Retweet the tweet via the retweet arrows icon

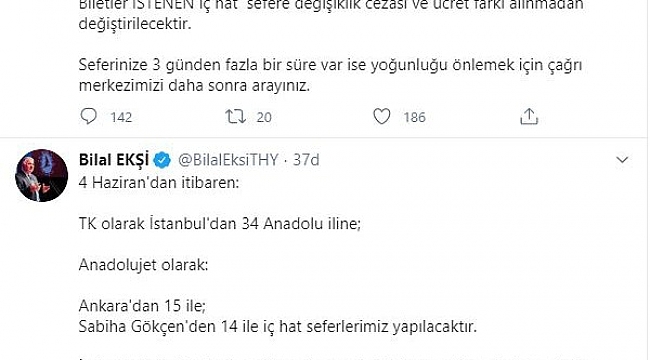coord(235,117)
